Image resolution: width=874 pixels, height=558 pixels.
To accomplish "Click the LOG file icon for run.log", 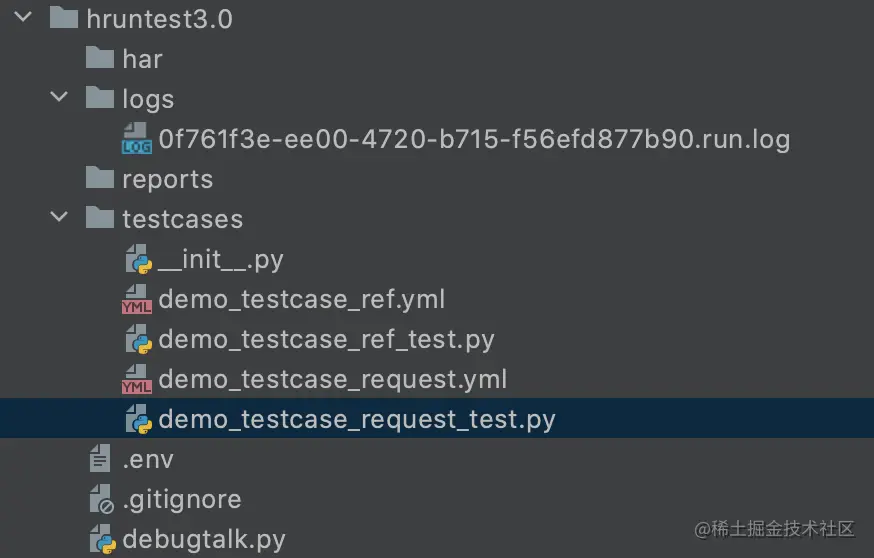I will (x=137, y=138).
